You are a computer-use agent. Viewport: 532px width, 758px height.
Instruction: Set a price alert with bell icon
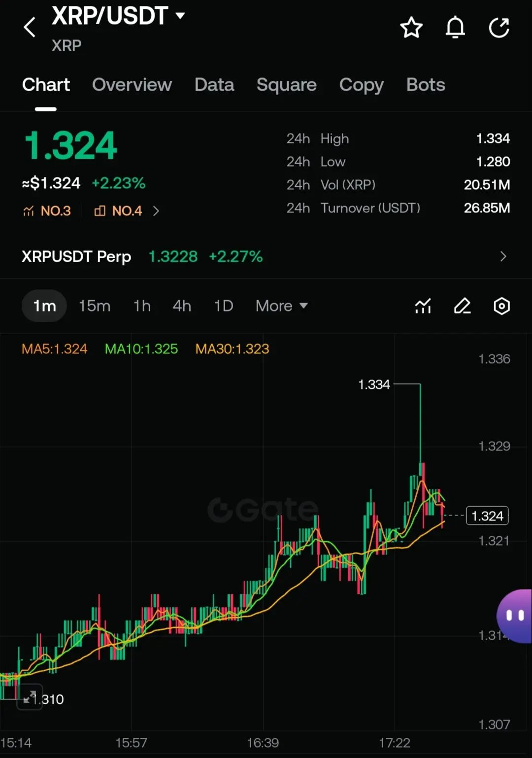coord(455,28)
